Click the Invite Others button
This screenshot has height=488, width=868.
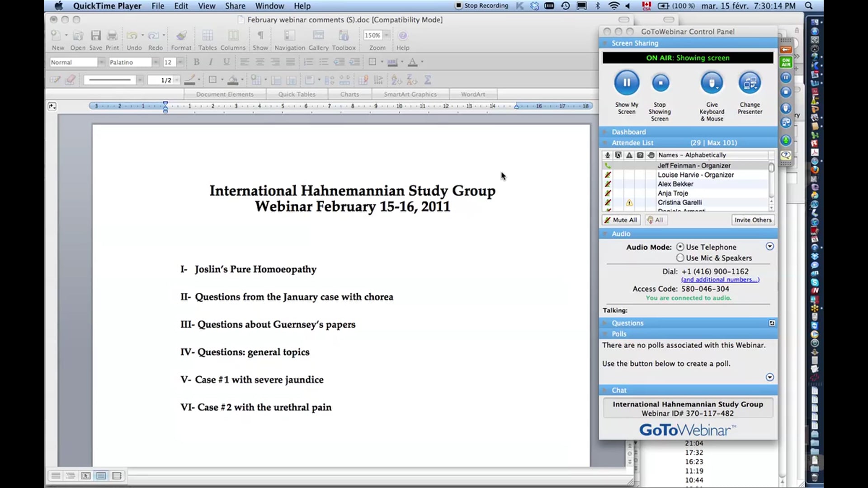[x=752, y=220]
